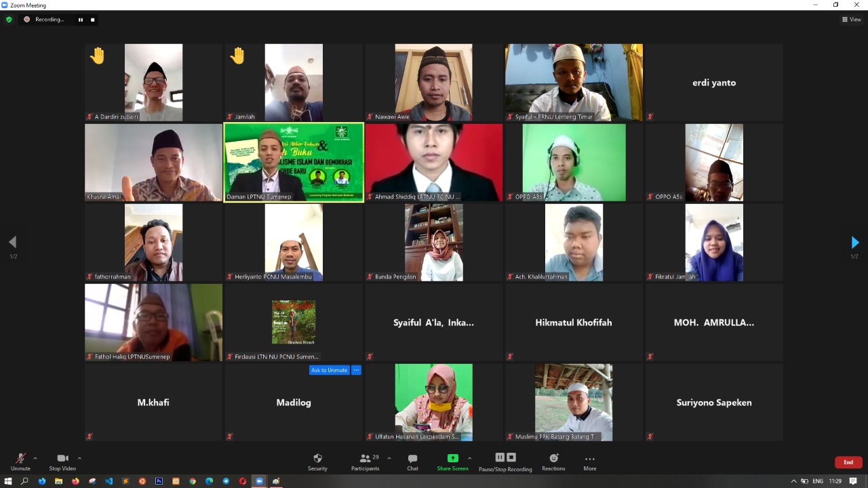Select Daman LPTNU Sumenep video tile
868x488 pixels.
[294, 163]
